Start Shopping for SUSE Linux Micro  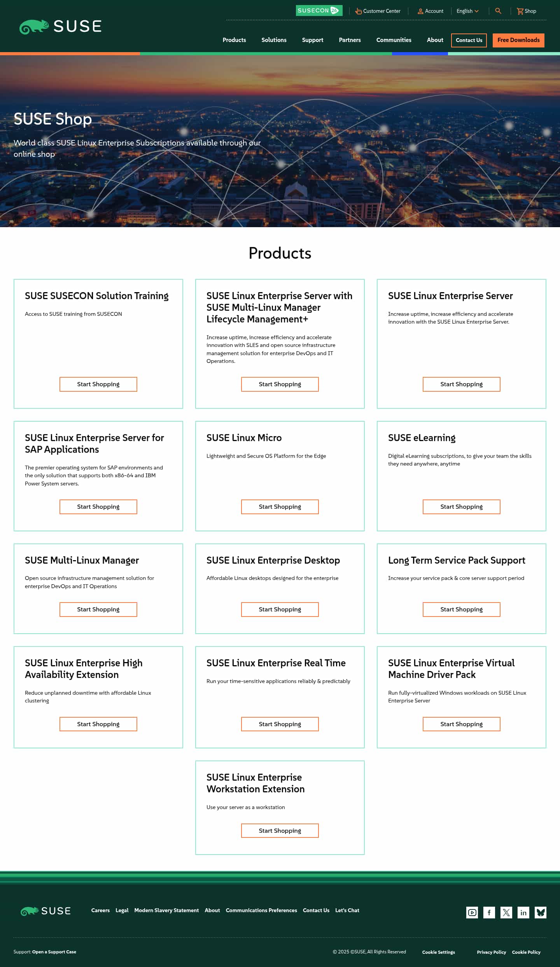point(280,507)
